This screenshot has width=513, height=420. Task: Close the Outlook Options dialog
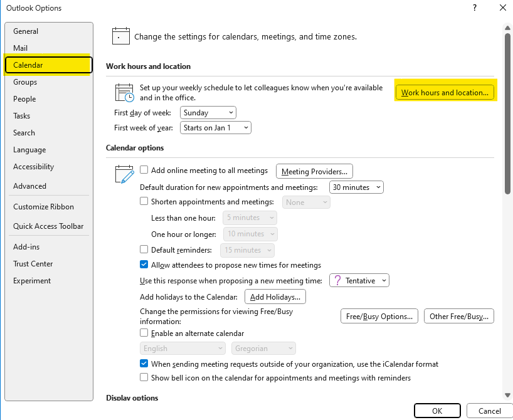tap(503, 8)
